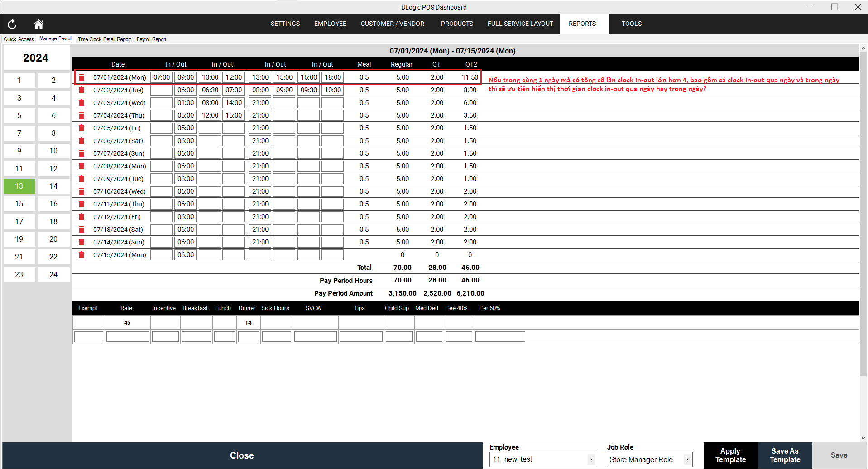Click the Close button at bottom

click(x=242, y=455)
